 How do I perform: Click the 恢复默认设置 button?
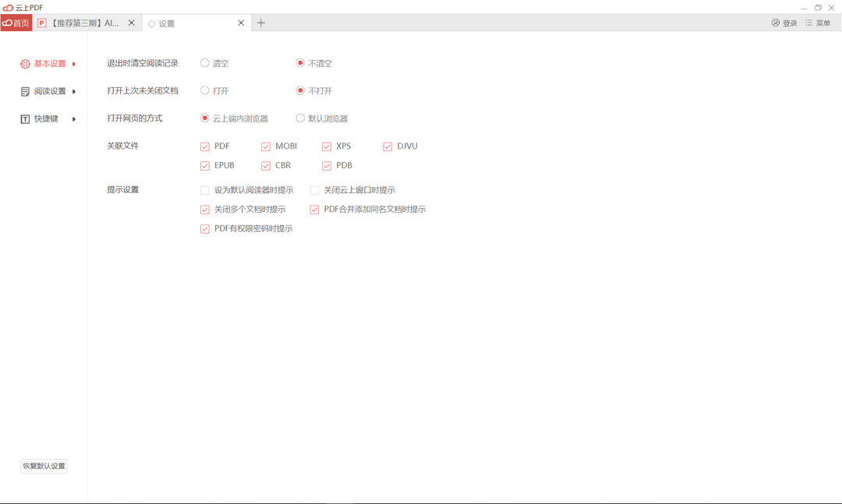point(44,466)
